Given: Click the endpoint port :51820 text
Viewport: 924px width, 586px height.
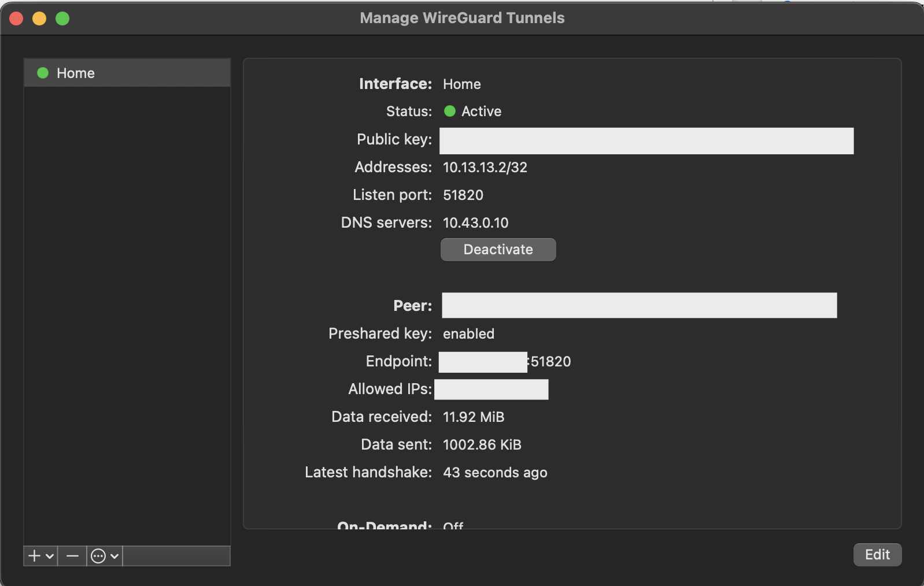Looking at the screenshot, I should pyautogui.click(x=549, y=361).
